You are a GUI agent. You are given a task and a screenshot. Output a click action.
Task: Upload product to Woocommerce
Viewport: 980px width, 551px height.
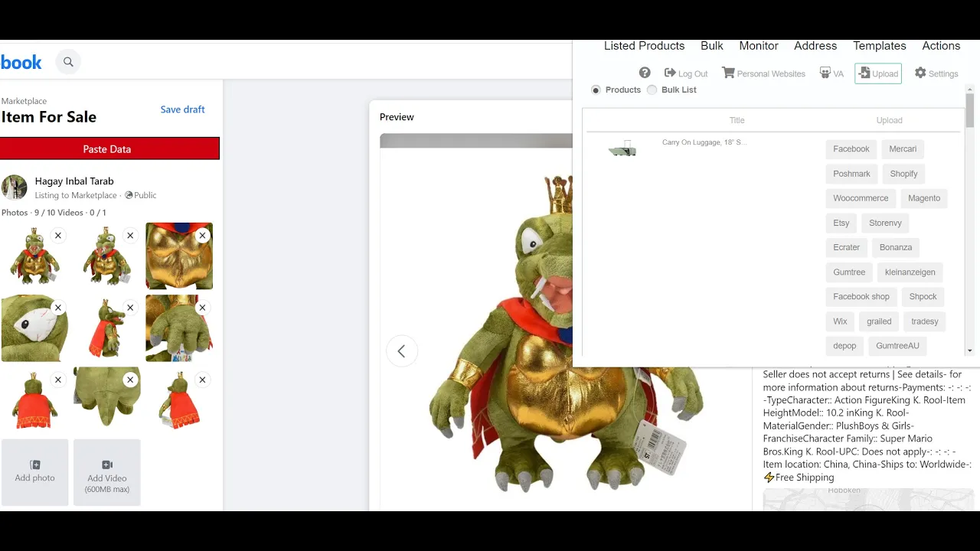click(861, 198)
